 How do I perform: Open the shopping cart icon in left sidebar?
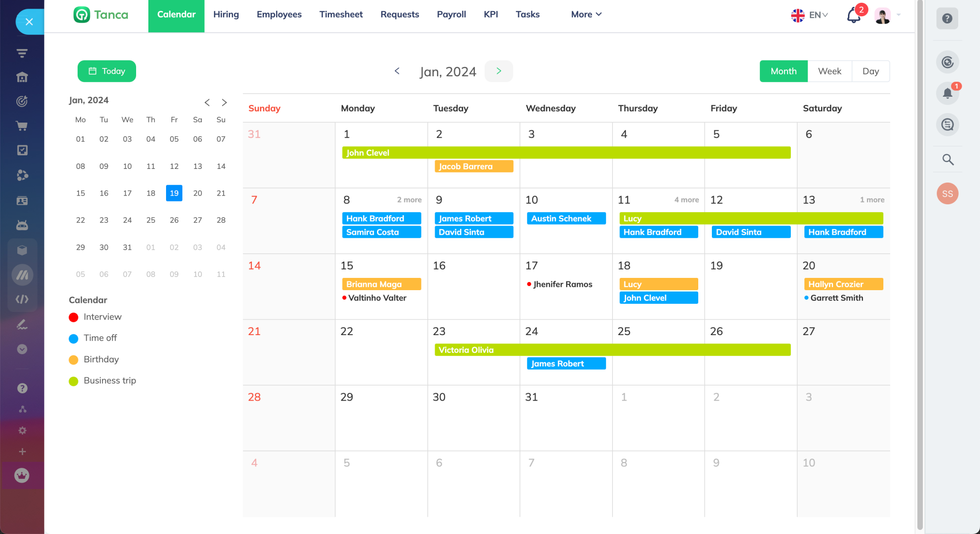(x=22, y=126)
